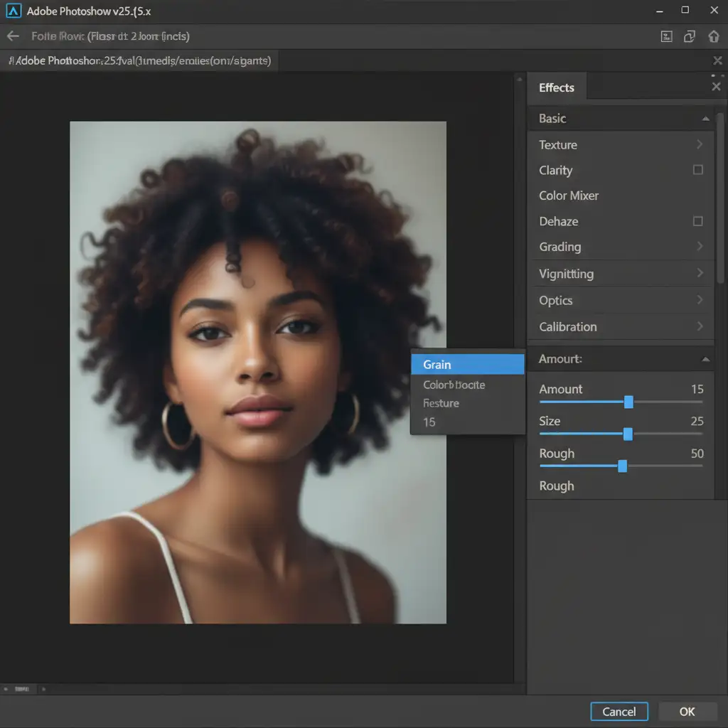Maximize the application window
The height and width of the screenshot is (728, 728).
[685, 11]
